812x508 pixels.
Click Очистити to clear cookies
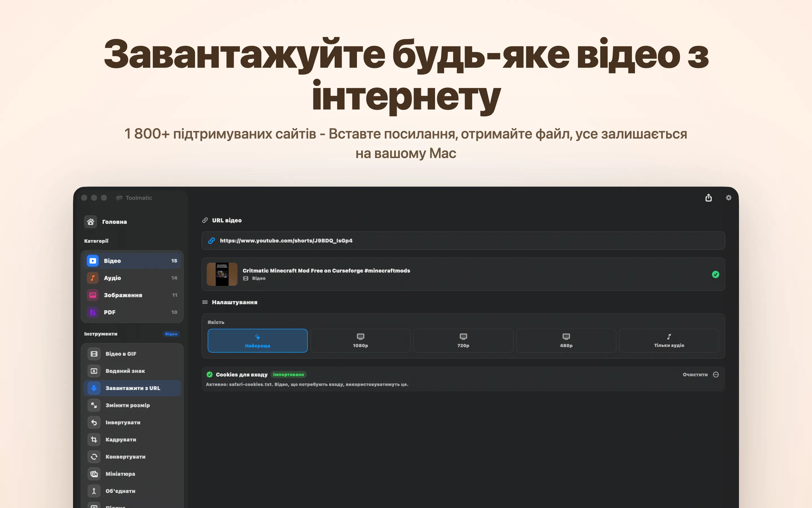tap(695, 375)
